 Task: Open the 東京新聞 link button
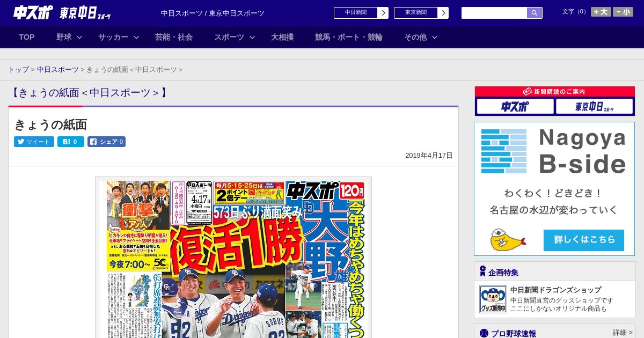[x=415, y=12]
